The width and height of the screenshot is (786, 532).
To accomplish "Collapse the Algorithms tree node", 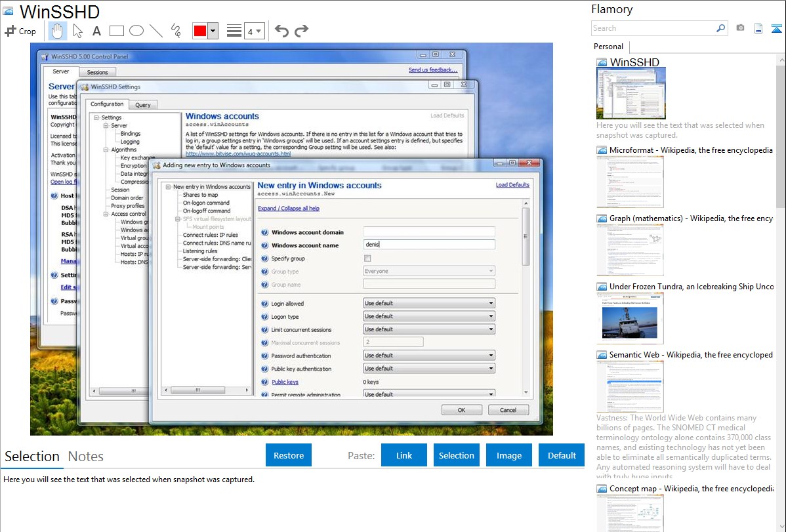I will coord(106,150).
